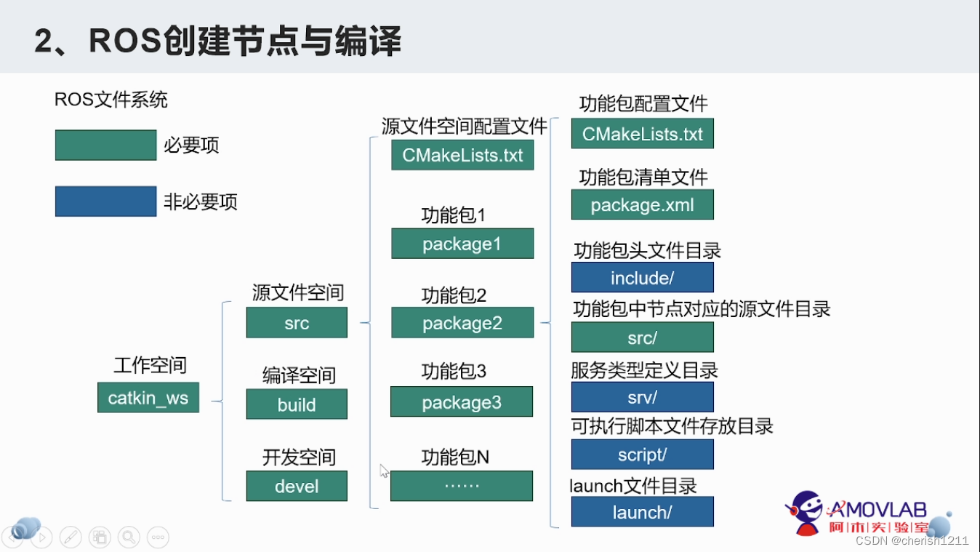
Task: Select the package2 function package box
Action: [462, 323]
